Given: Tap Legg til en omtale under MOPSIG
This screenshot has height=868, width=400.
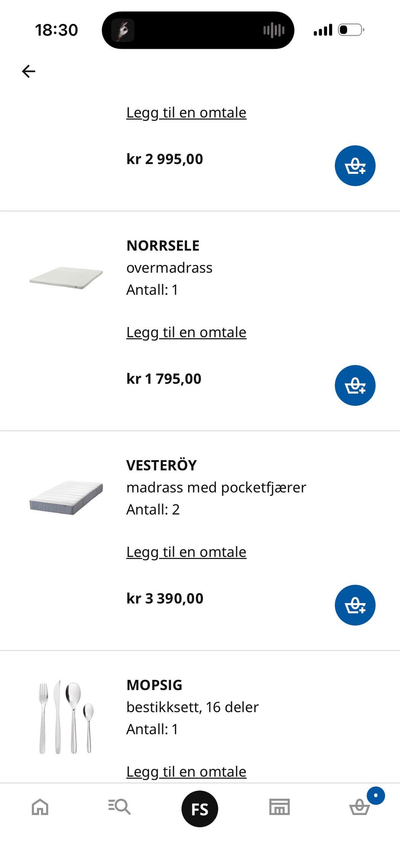Looking at the screenshot, I should 186,772.
